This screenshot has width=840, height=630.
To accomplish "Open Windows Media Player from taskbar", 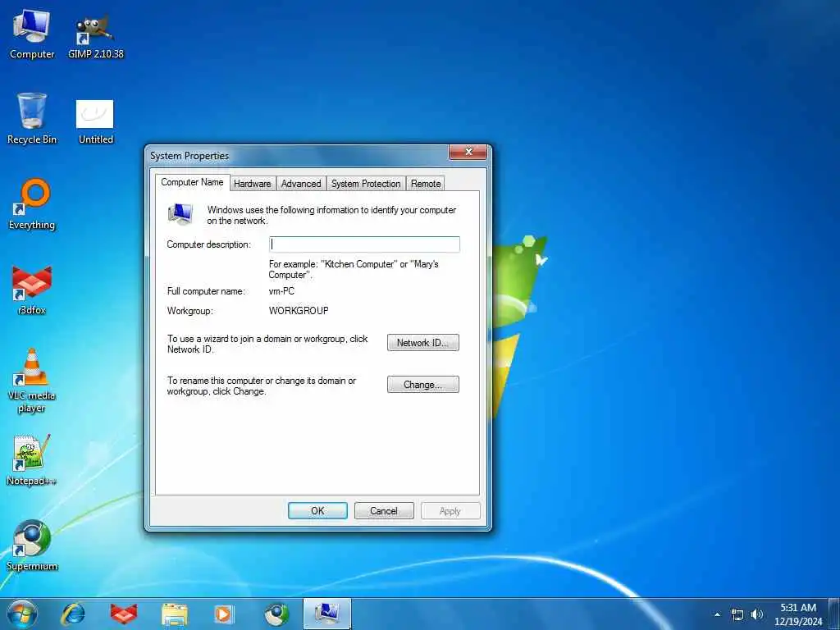I will pyautogui.click(x=224, y=614).
